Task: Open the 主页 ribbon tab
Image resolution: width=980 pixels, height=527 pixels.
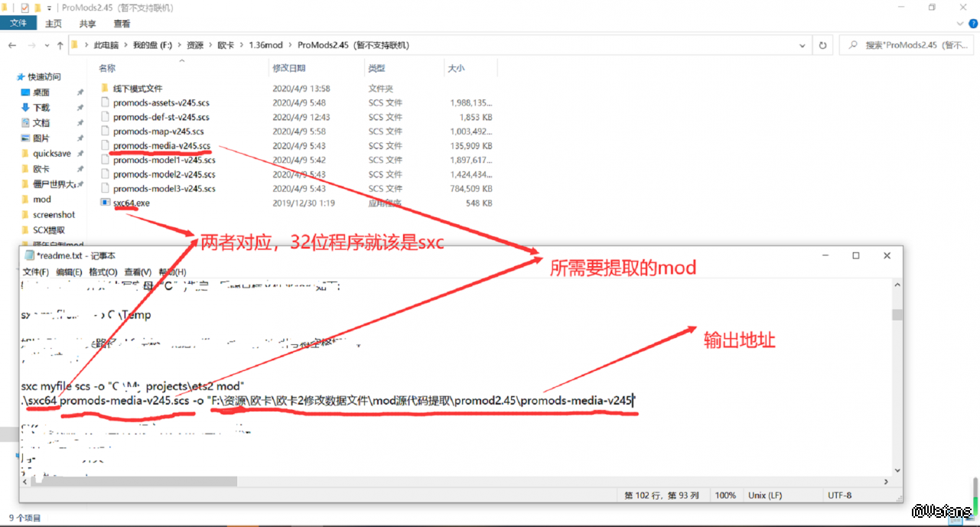Action: click(x=54, y=24)
